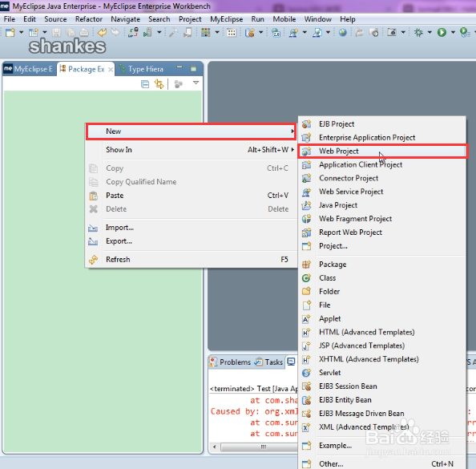The width and height of the screenshot is (476, 469).
Task: Open the File menu
Action: click(10, 19)
